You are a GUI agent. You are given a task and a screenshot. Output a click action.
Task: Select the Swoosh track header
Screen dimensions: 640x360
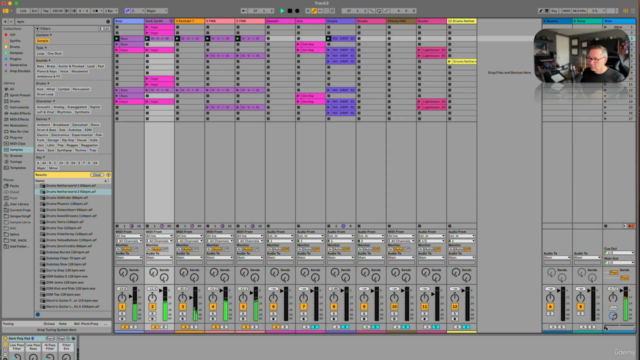(x=280, y=21)
